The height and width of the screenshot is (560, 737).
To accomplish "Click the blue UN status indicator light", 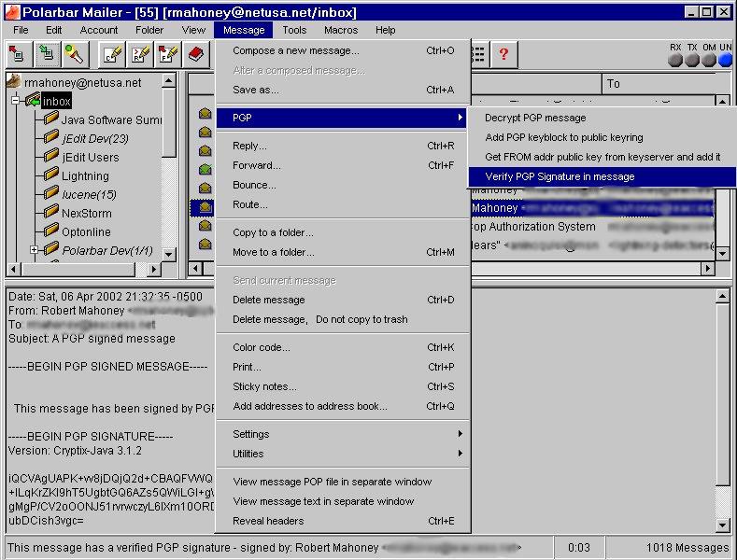I will point(725,61).
